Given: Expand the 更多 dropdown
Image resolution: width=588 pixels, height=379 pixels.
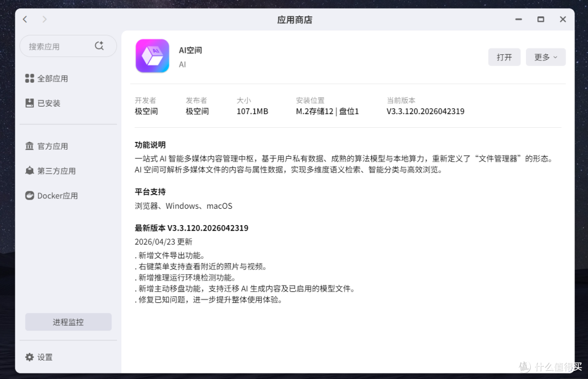Looking at the screenshot, I should pos(546,57).
